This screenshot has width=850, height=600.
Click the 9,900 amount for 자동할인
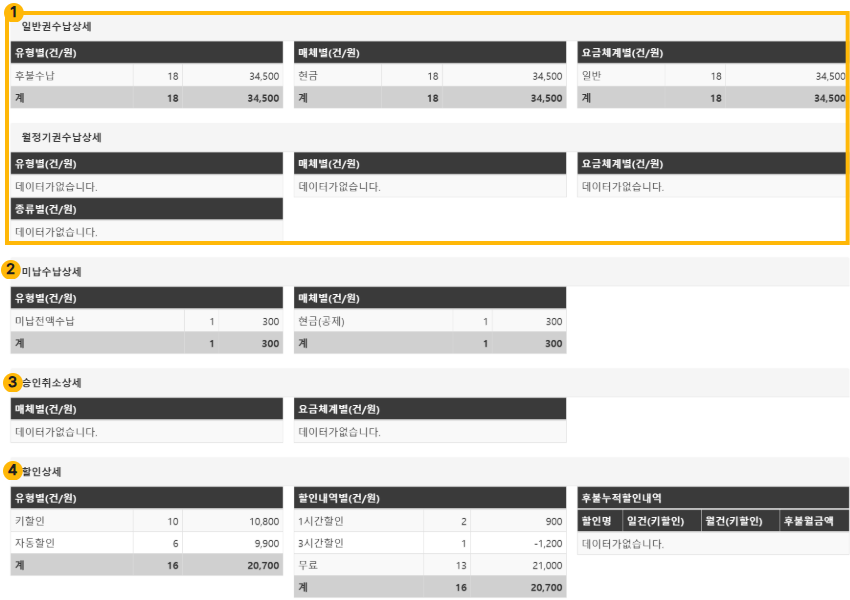point(267,543)
